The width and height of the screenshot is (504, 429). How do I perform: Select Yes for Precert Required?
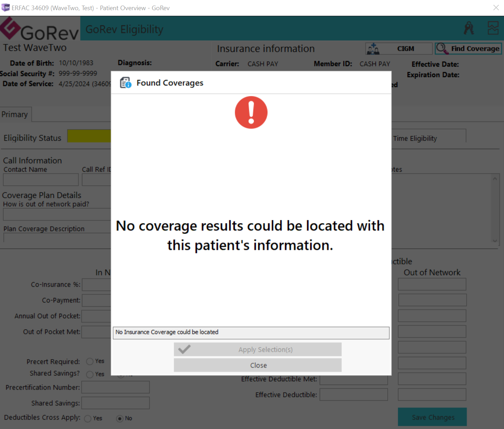coord(90,361)
